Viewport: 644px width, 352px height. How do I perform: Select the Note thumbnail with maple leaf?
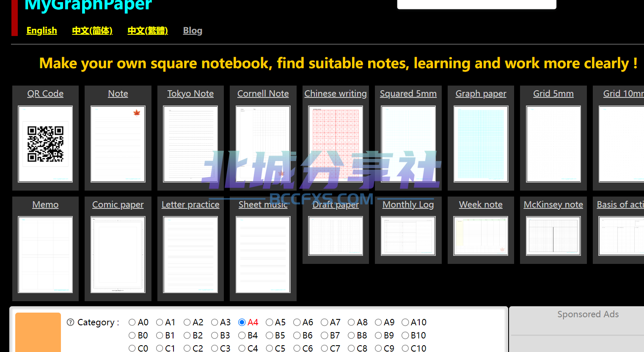coord(118,144)
